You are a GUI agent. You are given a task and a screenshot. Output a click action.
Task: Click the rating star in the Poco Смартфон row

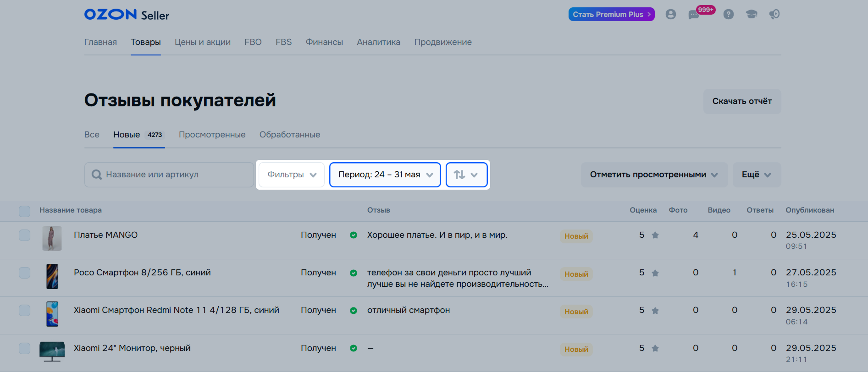point(655,273)
